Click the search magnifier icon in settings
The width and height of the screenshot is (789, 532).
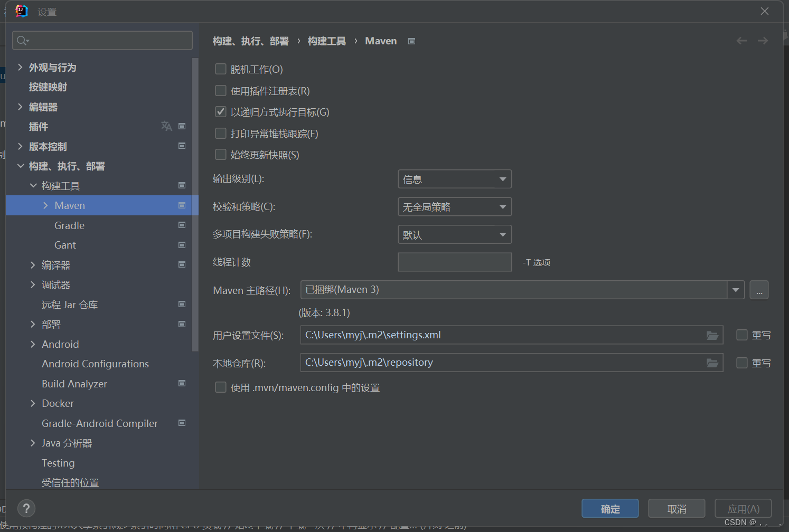pos(22,41)
